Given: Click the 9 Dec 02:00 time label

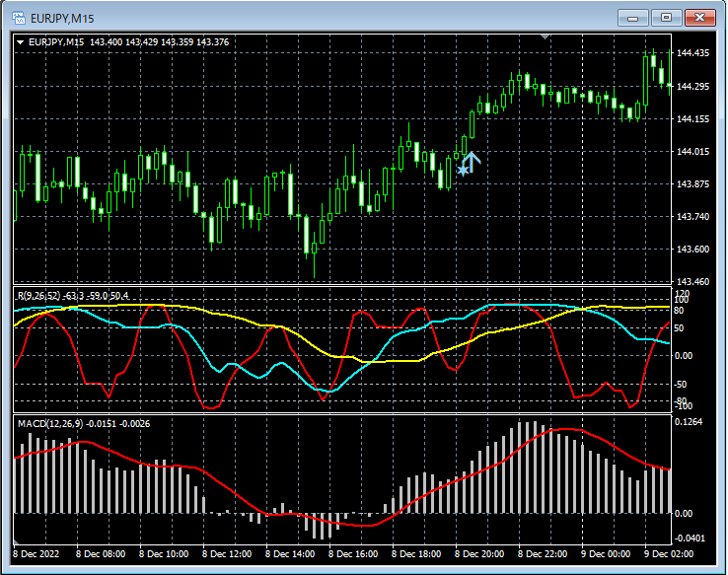Looking at the screenshot, I should click(667, 554).
